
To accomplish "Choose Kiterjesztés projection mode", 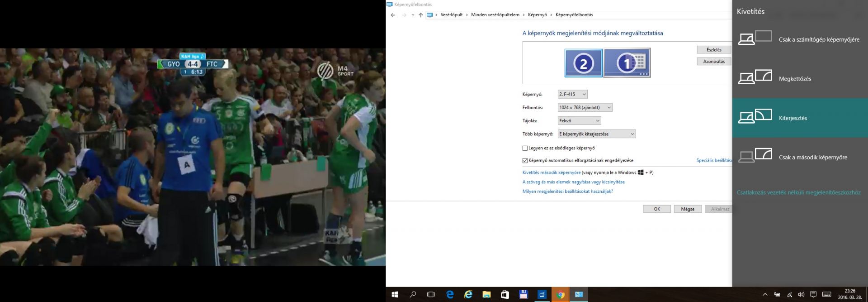I will 800,118.
